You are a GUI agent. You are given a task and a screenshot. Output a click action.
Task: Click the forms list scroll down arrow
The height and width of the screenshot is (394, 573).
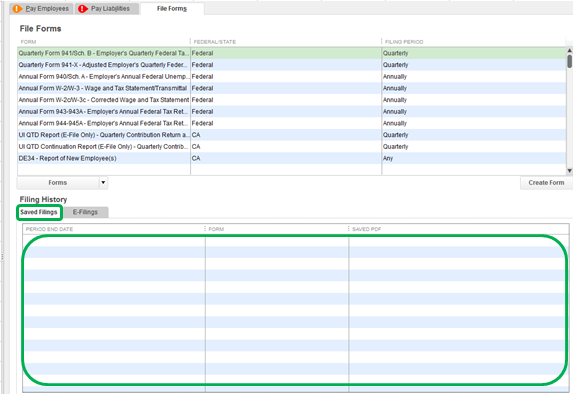[569, 171]
